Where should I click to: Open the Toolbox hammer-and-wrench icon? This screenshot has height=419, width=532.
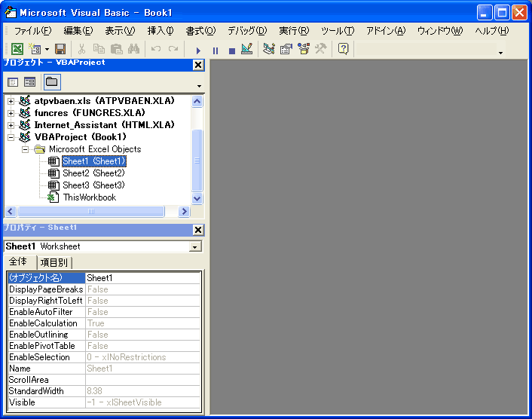point(320,49)
